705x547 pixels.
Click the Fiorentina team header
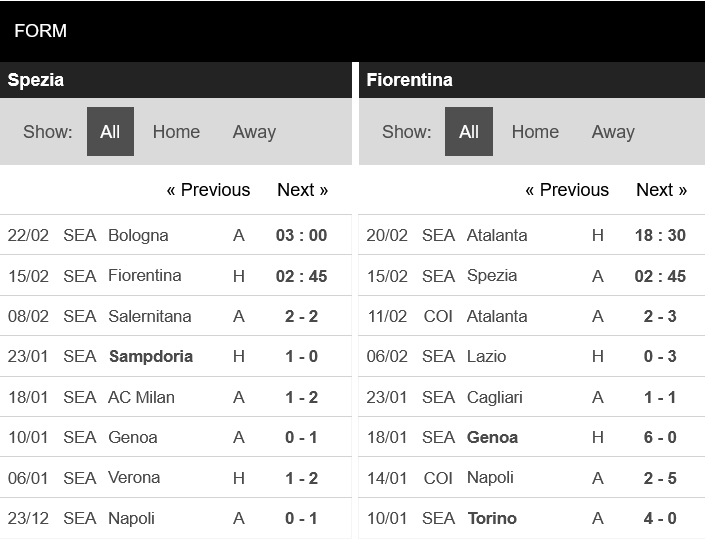(410, 80)
